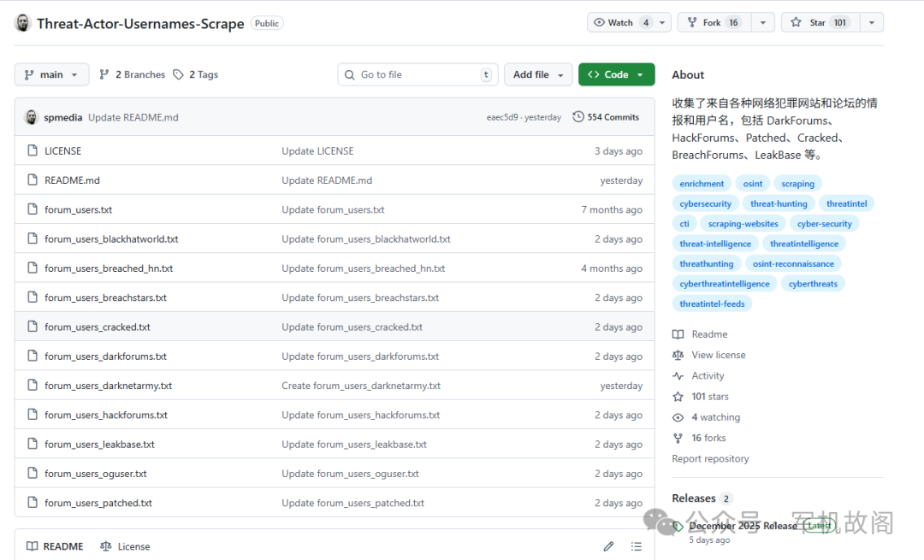Switch to the README tab
Screen dimensions: 924x560
pyautogui.click(x=55, y=546)
